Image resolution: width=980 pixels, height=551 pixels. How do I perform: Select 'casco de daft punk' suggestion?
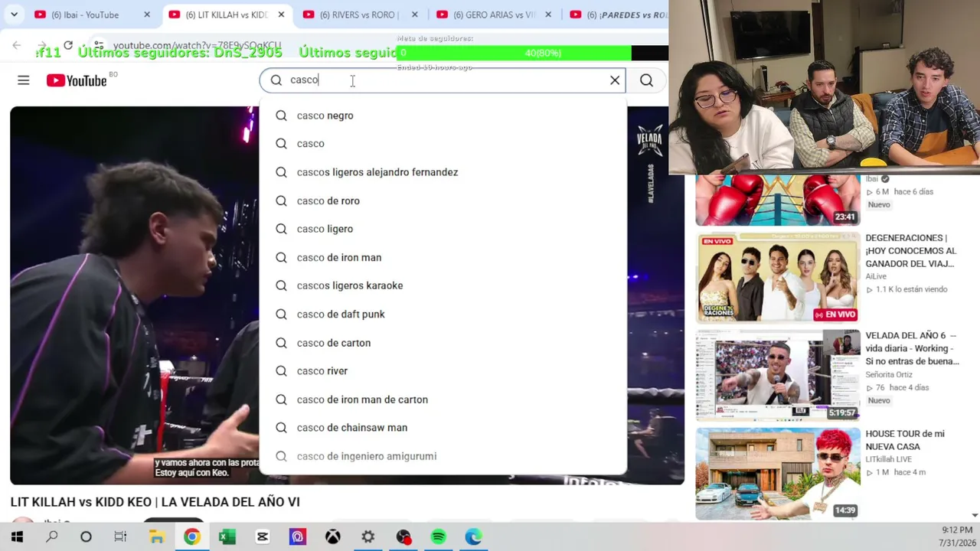coord(443,315)
